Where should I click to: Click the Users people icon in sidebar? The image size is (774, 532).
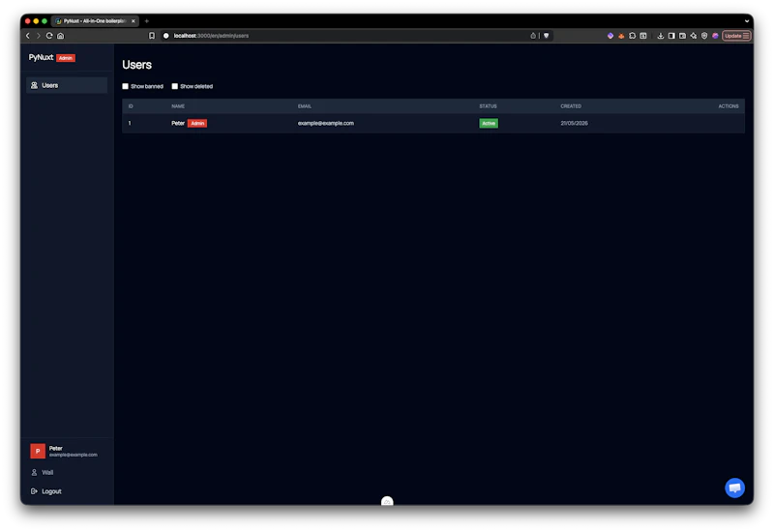pos(34,85)
